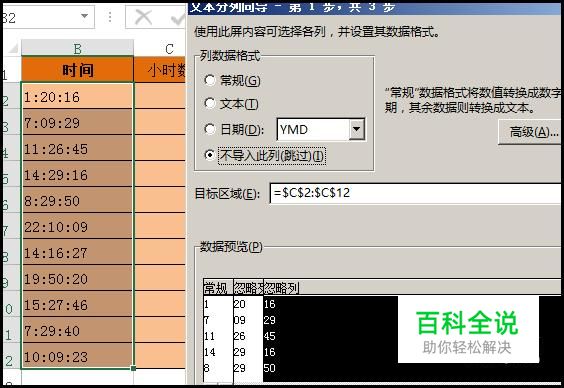Select the 文本(T) radio option
Viewport: 564px width, 388px height.
pos(210,104)
